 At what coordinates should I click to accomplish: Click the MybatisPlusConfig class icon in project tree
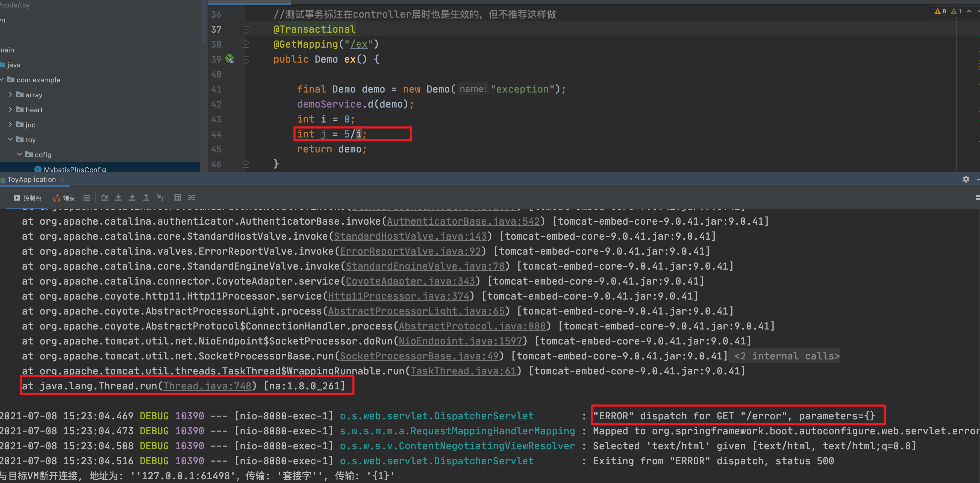(38, 169)
